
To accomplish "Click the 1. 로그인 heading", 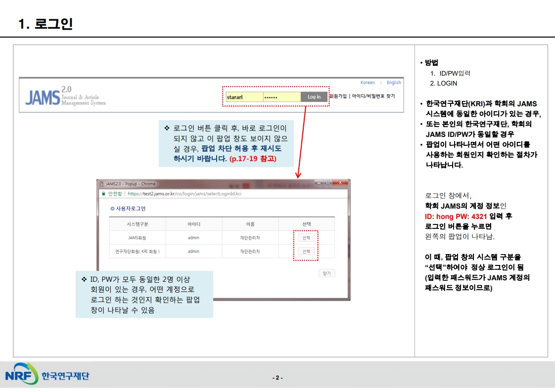I will coord(46,24).
